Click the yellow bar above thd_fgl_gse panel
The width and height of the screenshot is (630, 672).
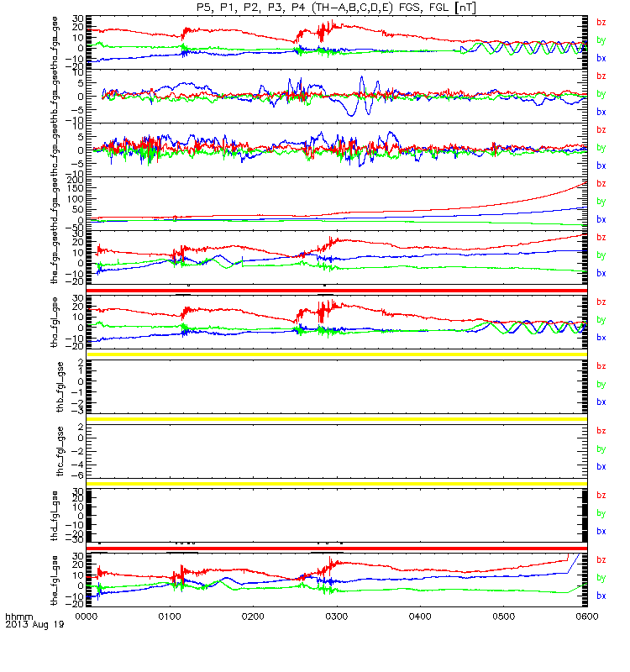[337, 484]
